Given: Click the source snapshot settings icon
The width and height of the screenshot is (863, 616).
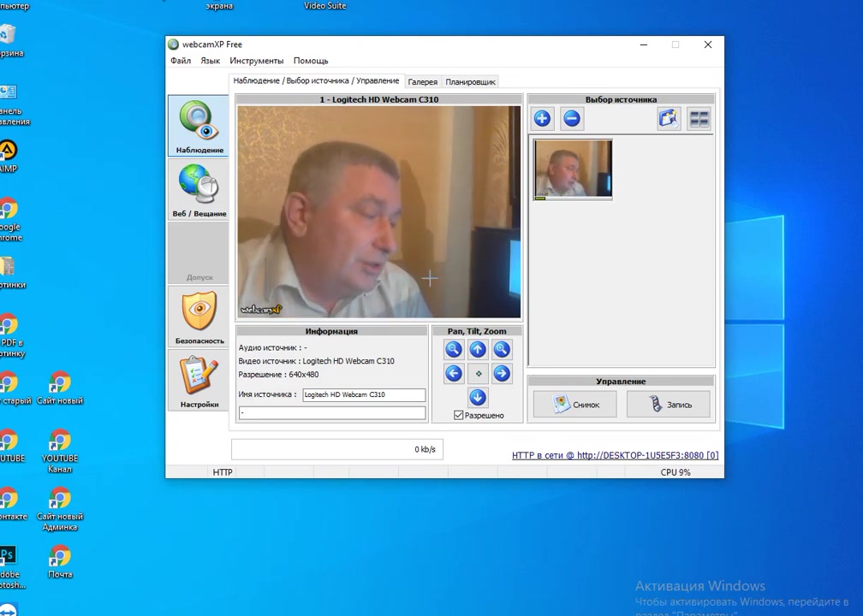Looking at the screenshot, I should pos(669,119).
